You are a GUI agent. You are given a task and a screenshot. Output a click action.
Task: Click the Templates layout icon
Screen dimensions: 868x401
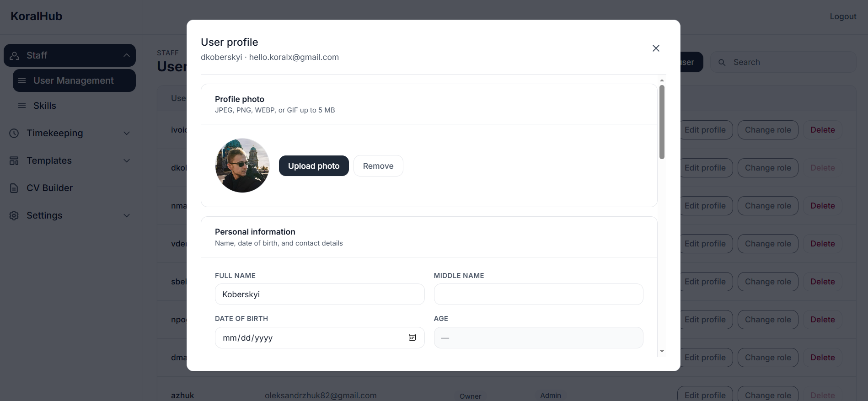14,160
